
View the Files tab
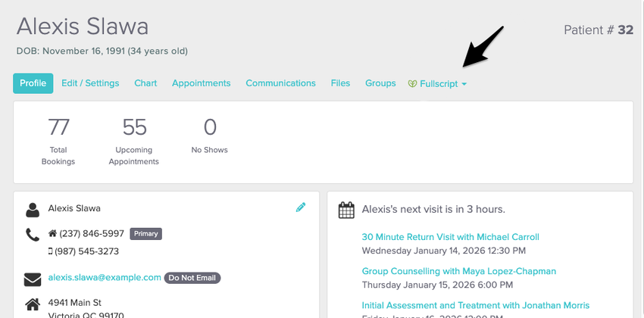[340, 83]
